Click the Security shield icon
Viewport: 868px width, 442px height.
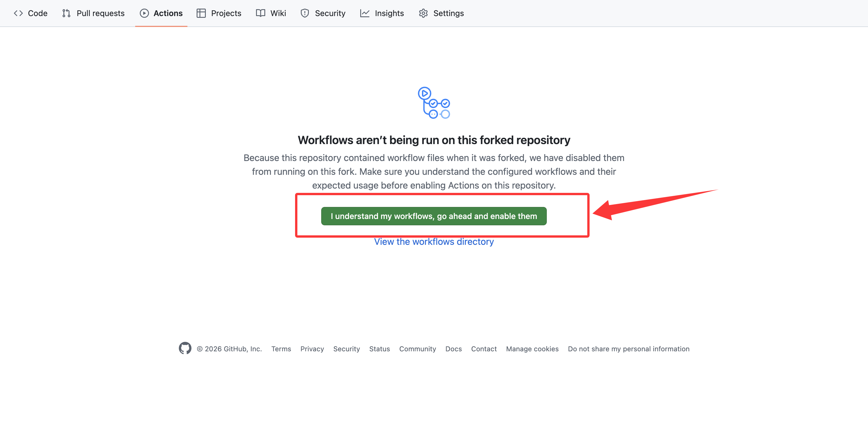click(305, 13)
